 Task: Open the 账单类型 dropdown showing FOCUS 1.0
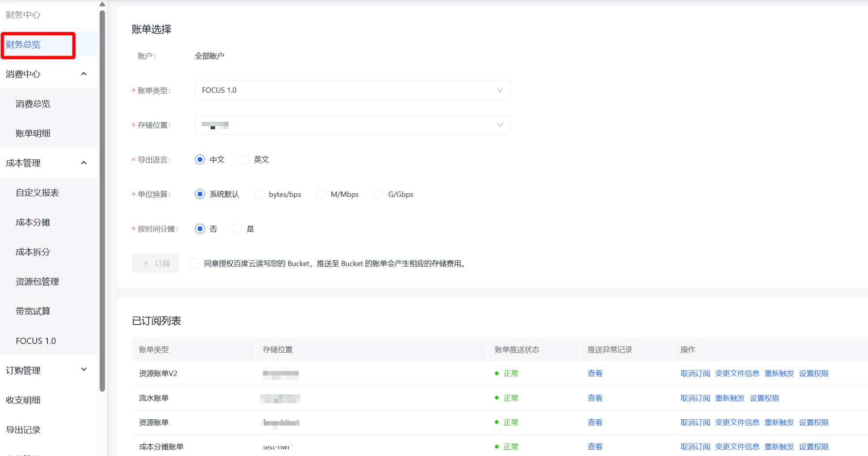[352, 90]
